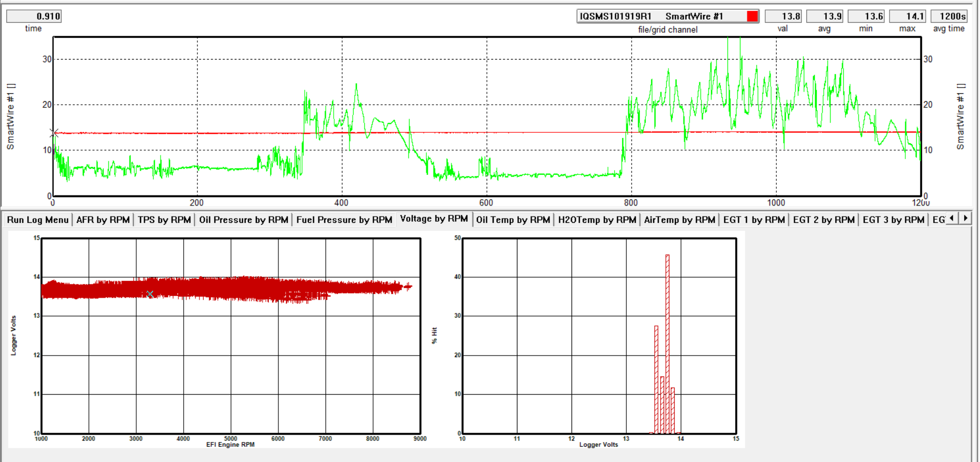980x462 pixels.
Task: Click the "file/grid channel" label
Action: [668, 30]
